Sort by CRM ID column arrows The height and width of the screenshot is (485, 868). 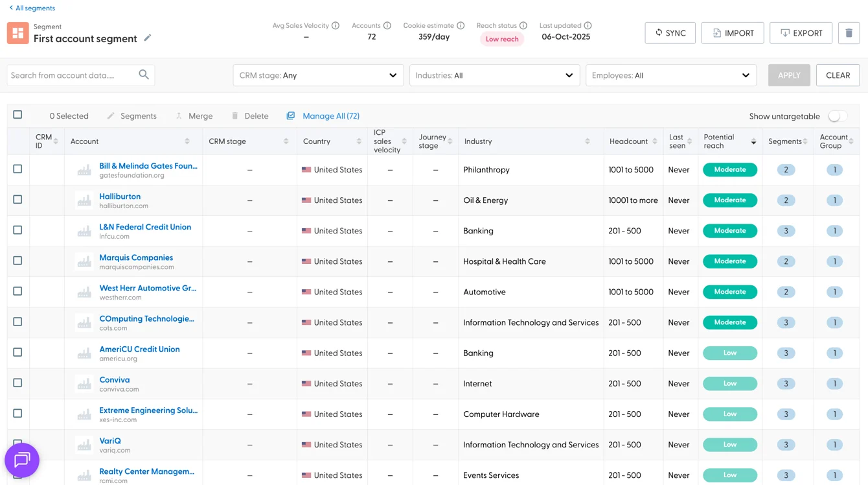pos(56,141)
